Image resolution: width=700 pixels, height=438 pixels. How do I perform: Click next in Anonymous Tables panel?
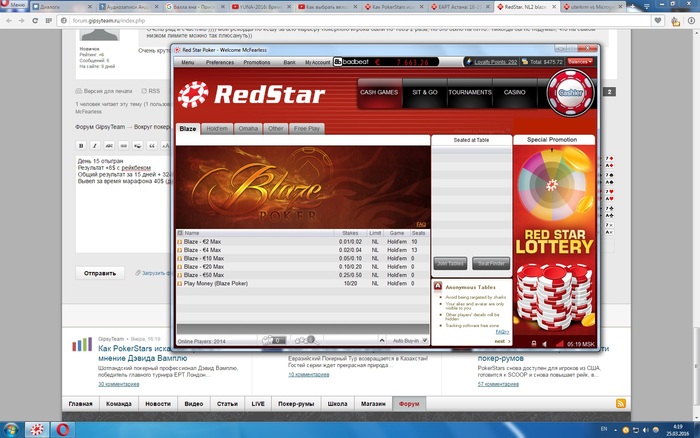coord(500,341)
